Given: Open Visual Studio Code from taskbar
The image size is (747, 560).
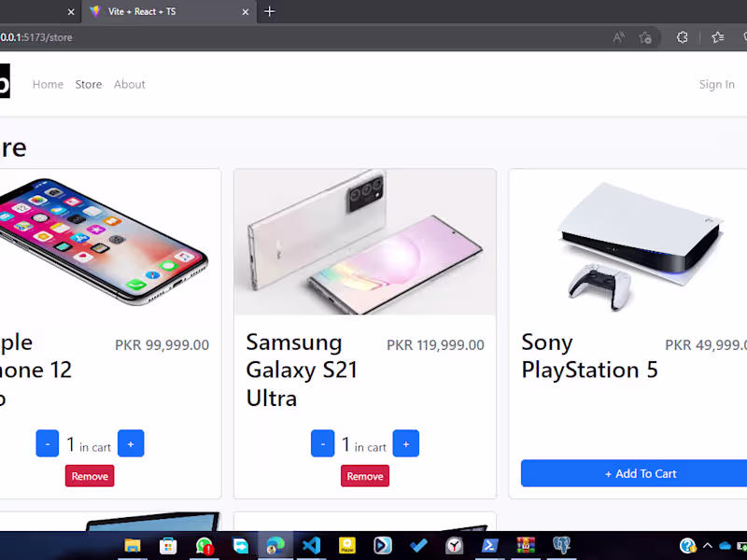Looking at the screenshot, I should tap(311, 545).
